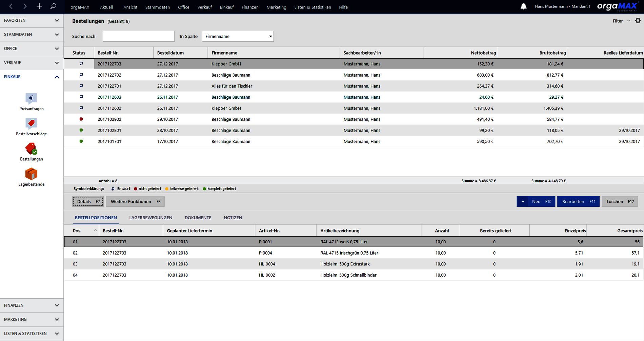
Task: Click the Bearbeiten F11 button
Action: coord(578,201)
